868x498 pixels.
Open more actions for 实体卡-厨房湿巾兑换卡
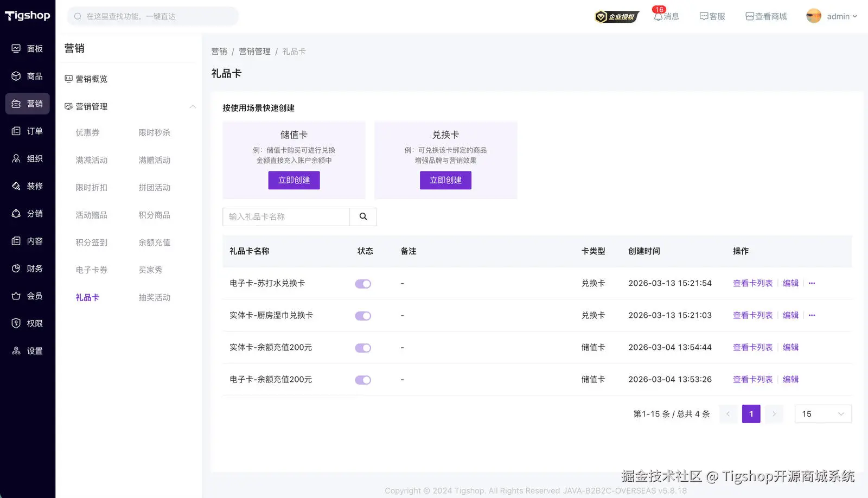click(812, 315)
